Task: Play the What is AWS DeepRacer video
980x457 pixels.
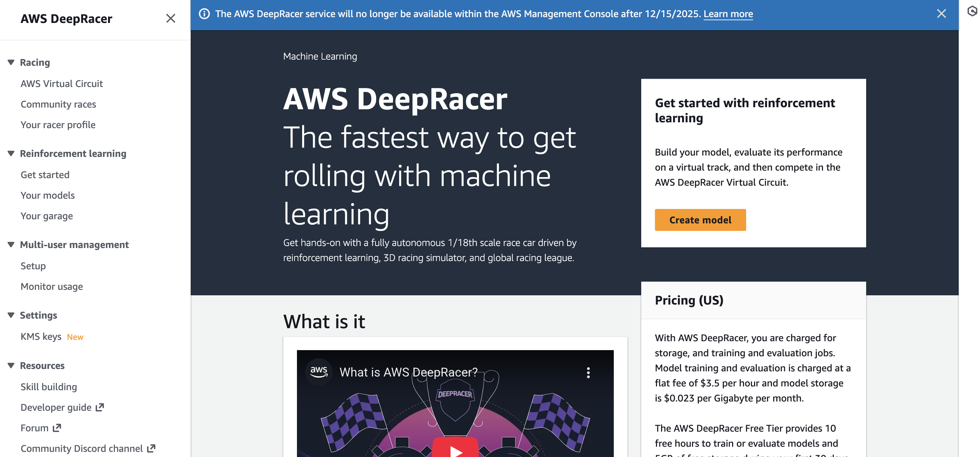Action: (455, 449)
